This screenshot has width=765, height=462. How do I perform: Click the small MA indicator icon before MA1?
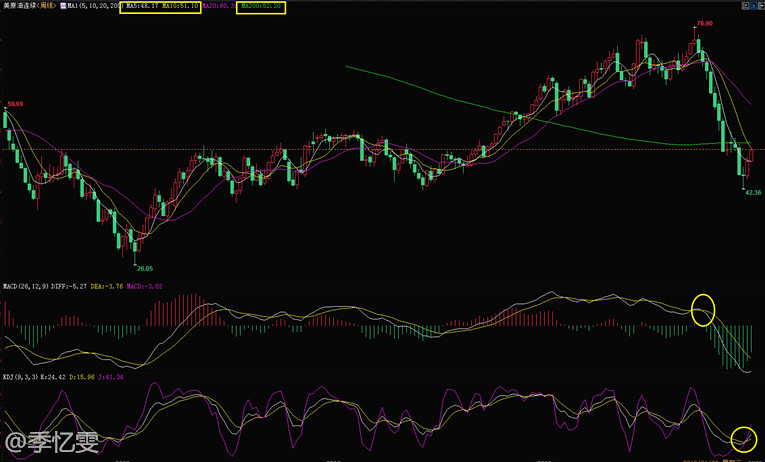pos(62,7)
